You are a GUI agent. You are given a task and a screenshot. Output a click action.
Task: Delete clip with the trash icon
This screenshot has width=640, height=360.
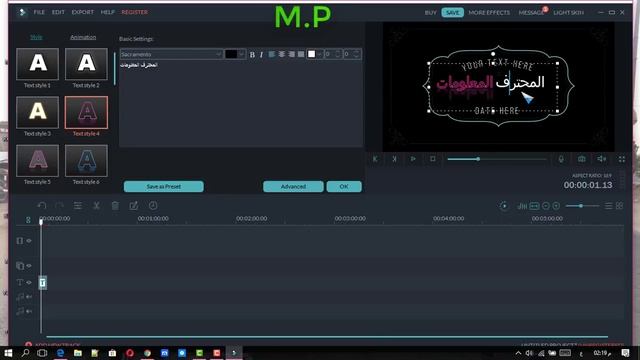(x=115, y=206)
